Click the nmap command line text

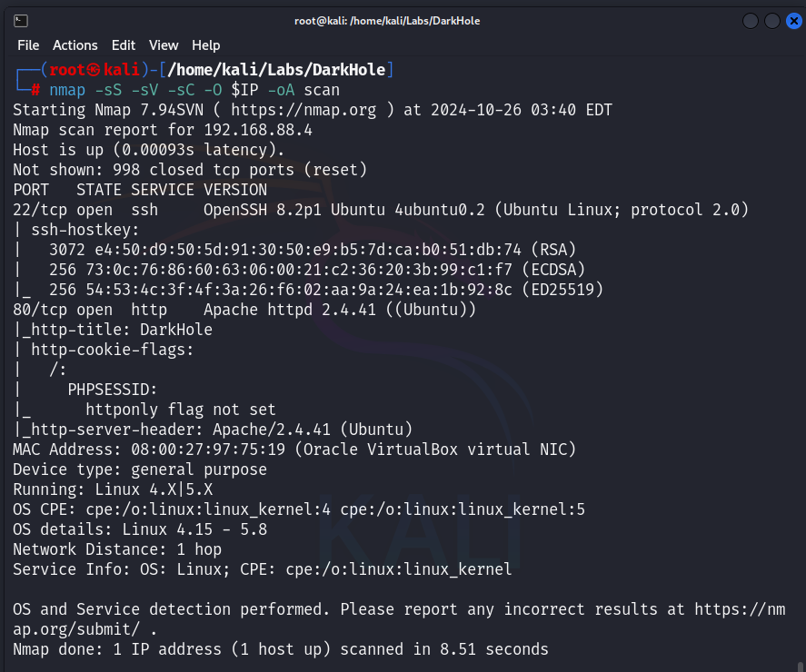pyautogui.click(x=194, y=90)
